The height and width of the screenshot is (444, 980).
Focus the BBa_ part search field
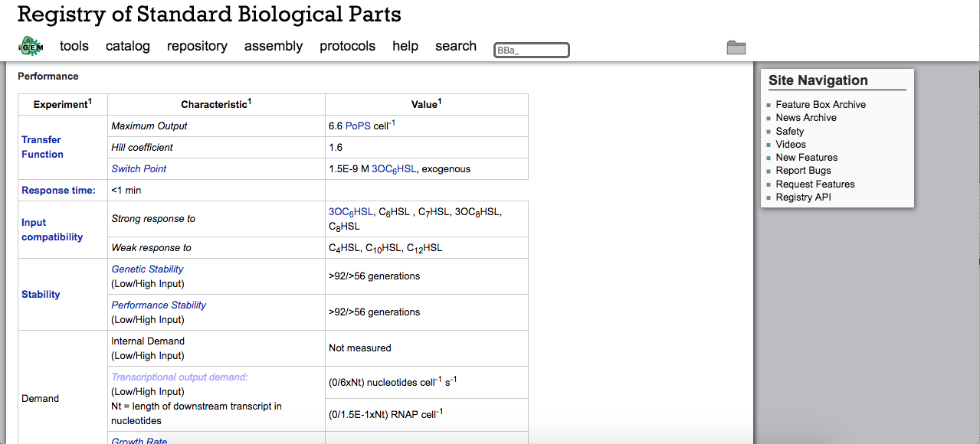point(532,51)
